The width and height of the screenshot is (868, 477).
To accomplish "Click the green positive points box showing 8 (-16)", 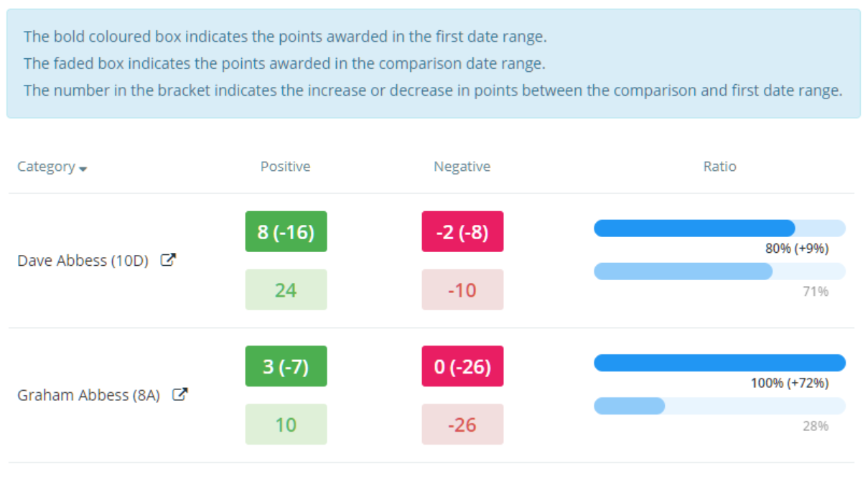I will click(x=286, y=231).
